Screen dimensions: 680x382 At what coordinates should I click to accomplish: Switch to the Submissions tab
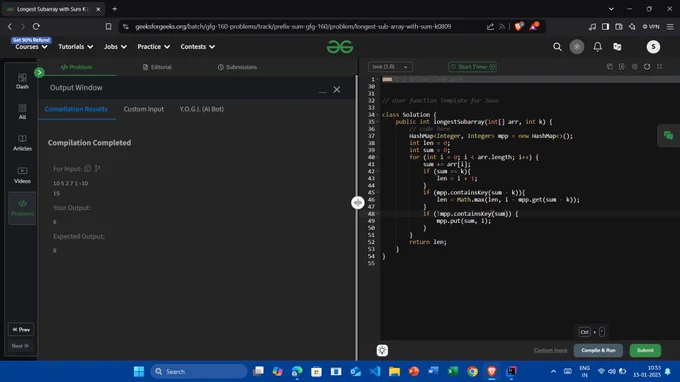tap(237, 67)
